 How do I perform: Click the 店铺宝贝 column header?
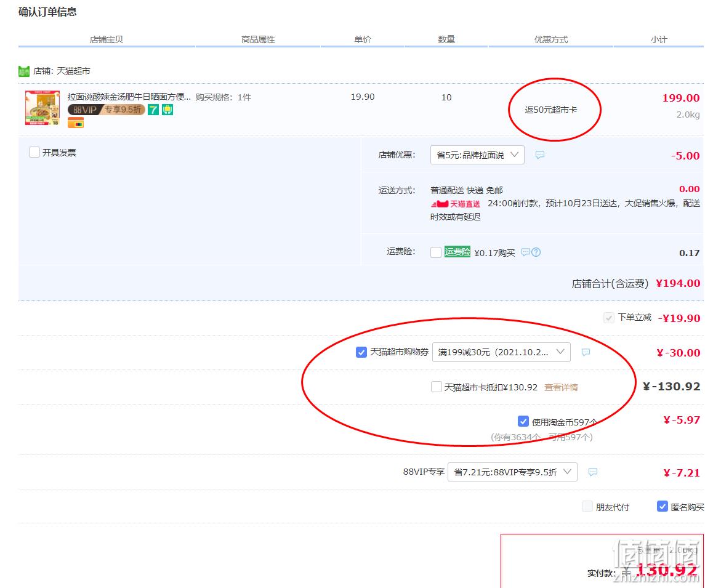106,39
